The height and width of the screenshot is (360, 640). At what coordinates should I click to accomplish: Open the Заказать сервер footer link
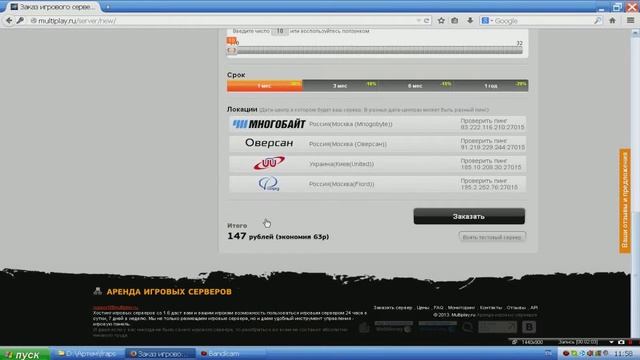click(x=393, y=308)
